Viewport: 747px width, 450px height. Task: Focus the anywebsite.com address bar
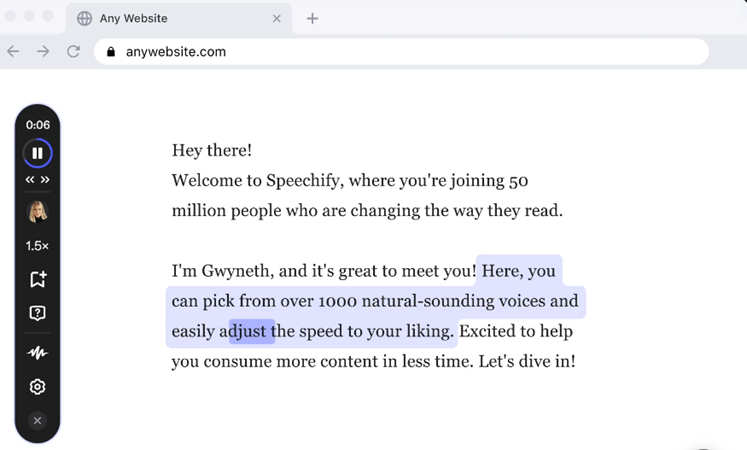[401, 51]
